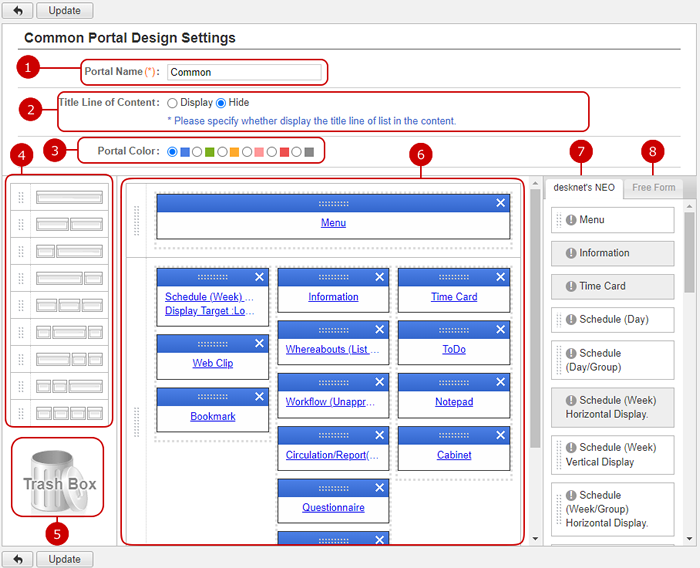Click the top Update button
The image size is (700, 568).
[x=65, y=10]
